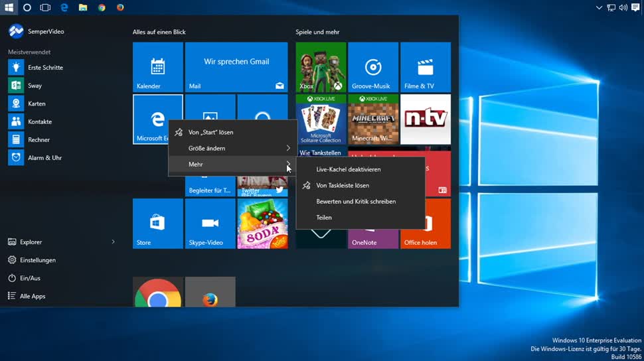Open network status tray icon
Viewport: 644px width, 361px height.
[x=611, y=7]
